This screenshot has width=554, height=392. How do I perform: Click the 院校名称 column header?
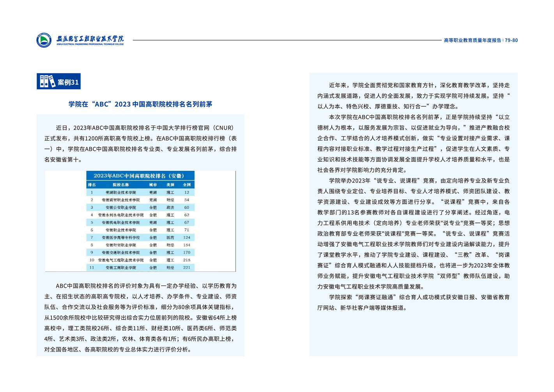click(120, 184)
